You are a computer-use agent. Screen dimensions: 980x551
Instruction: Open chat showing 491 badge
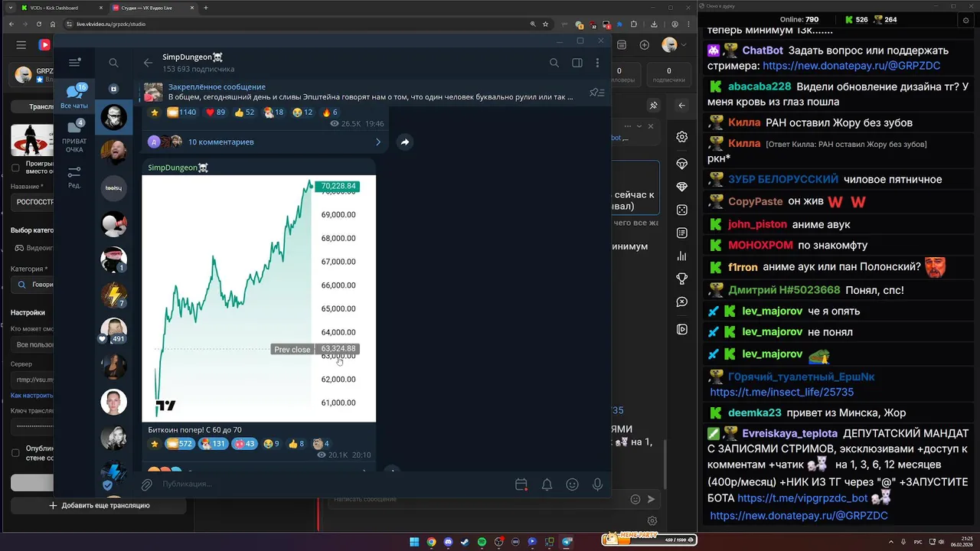coord(113,330)
